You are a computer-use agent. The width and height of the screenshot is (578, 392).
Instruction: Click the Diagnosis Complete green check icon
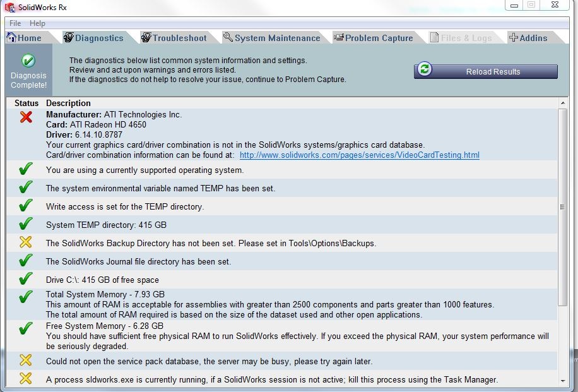click(28, 61)
